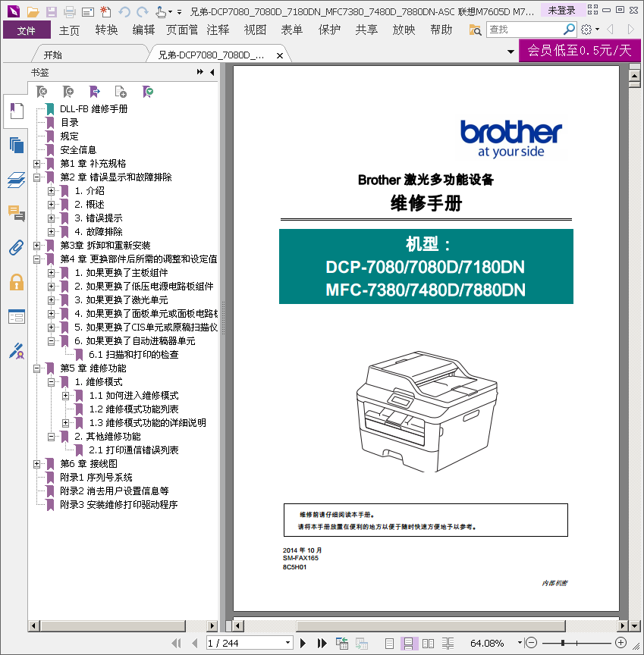Click the advanced find folder icon
This screenshot has height=655, width=644.
[x=475, y=30]
